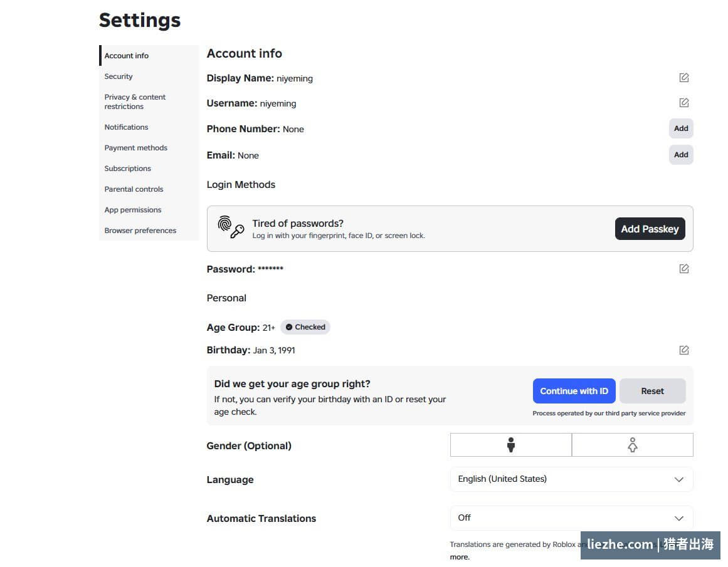728x567 pixels.
Task: Open App permissions tab
Action: (x=149, y=210)
